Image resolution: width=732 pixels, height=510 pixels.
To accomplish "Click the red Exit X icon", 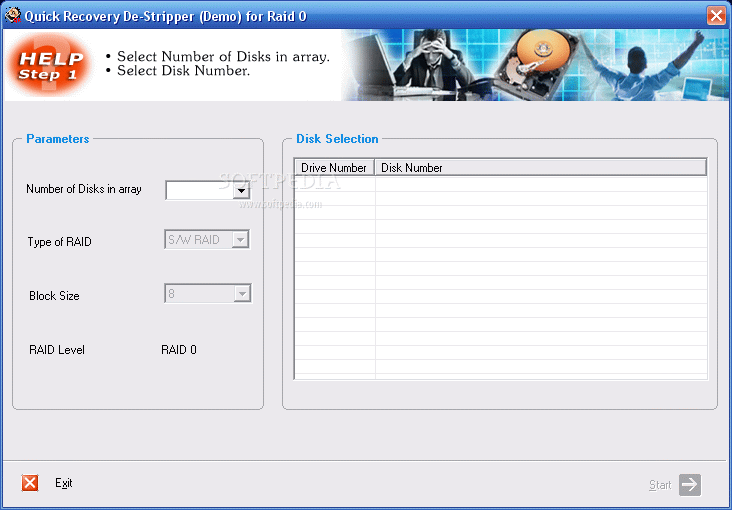I will tap(30, 483).
